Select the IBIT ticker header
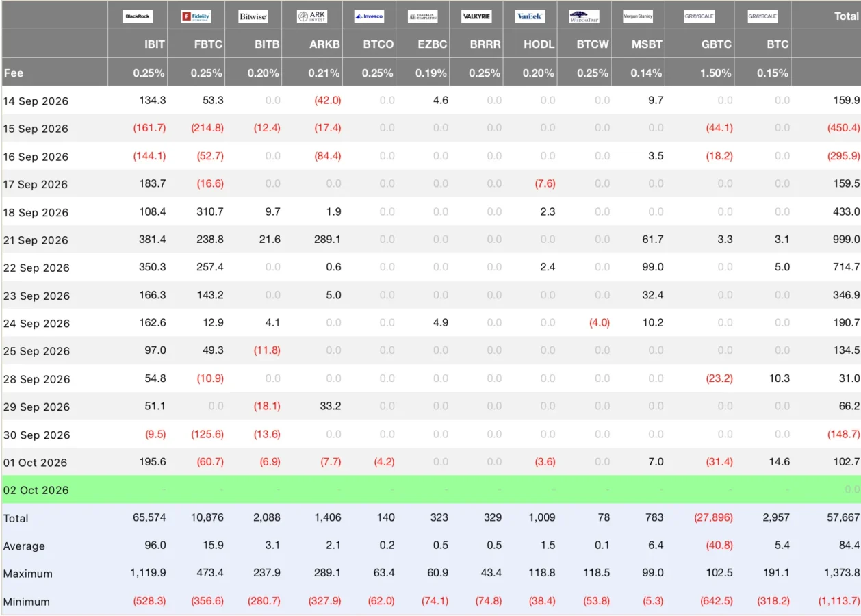 (155, 44)
